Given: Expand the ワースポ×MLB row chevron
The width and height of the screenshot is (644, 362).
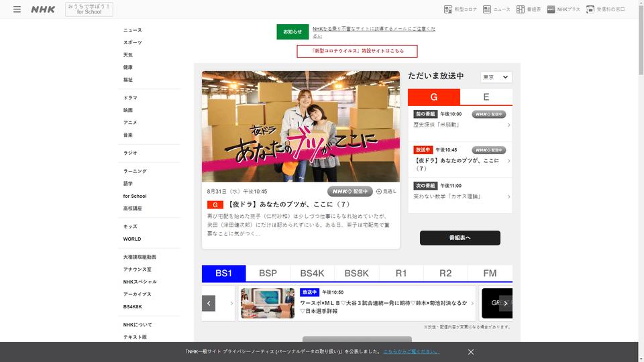Looking at the screenshot, I should click(x=472, y=303).
